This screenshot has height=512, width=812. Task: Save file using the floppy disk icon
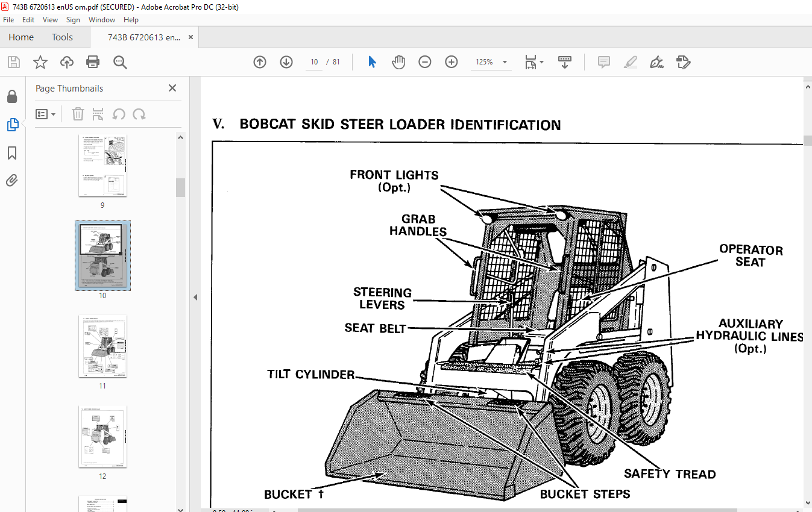[x=13, y=62]
